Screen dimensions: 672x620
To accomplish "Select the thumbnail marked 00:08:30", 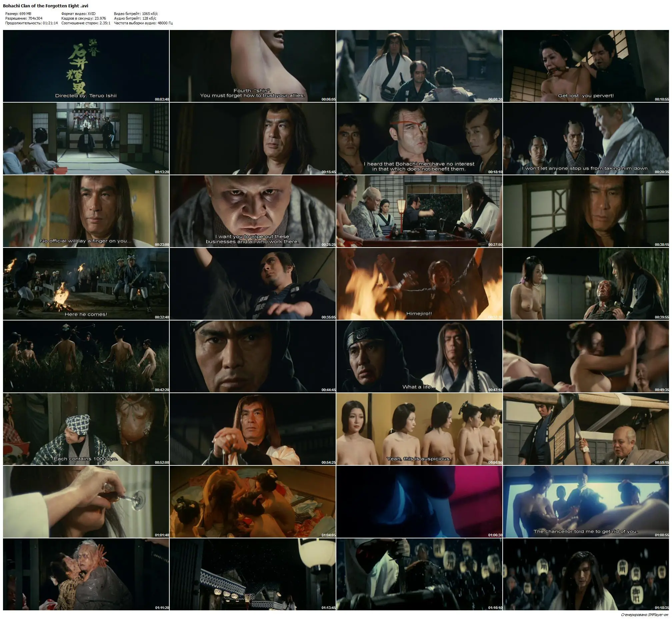I will (419, 66).
